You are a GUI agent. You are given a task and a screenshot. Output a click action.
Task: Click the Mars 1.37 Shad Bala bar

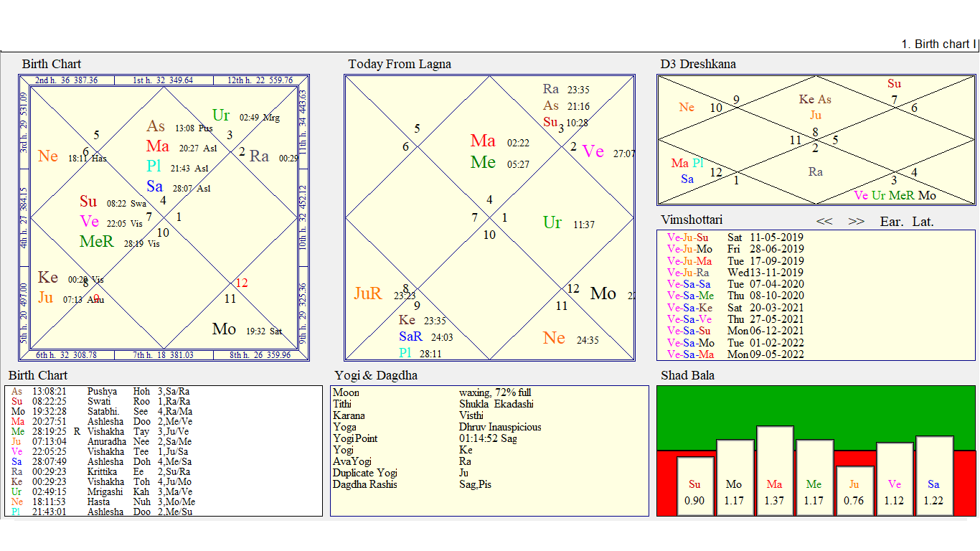[x=775, y=471]
